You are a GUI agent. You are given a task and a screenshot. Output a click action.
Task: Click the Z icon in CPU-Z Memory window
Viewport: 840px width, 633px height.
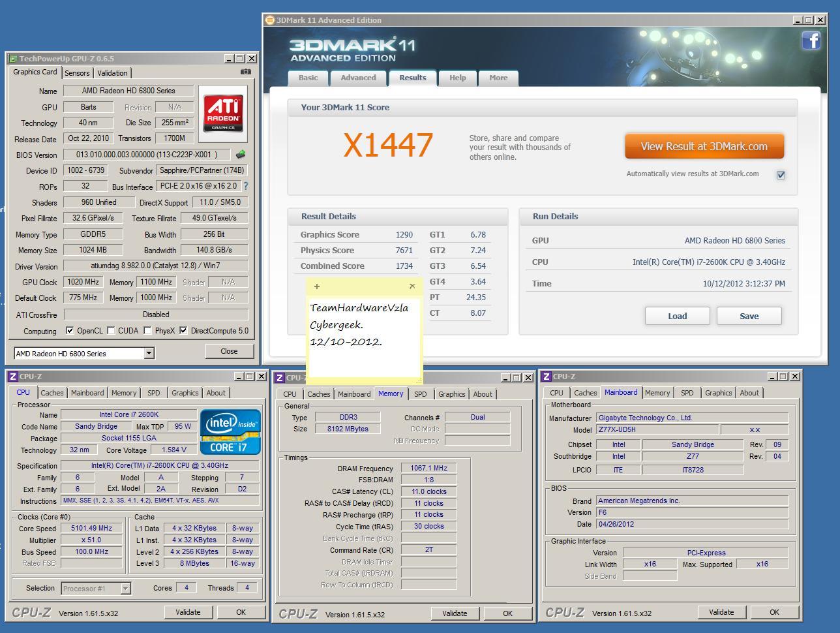(280, 378)
